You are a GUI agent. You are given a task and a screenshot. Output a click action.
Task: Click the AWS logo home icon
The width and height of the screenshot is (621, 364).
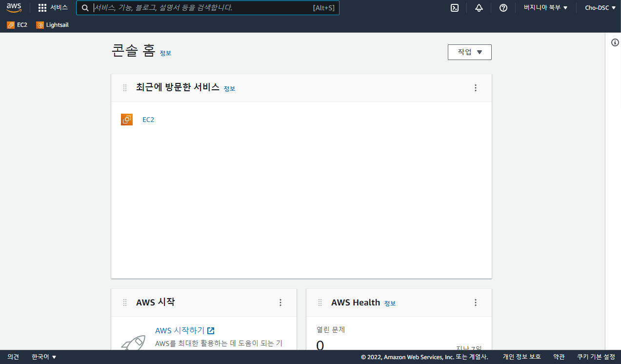14,8
